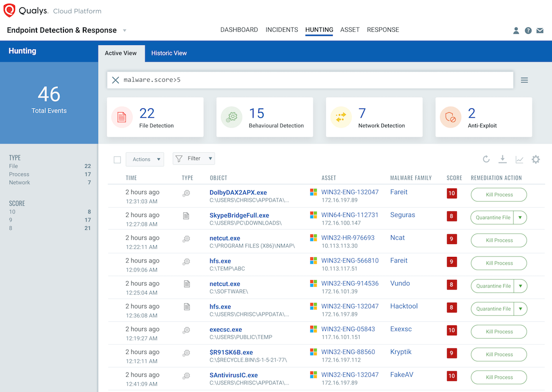
Task: Click process type icon for SAntivirusIC.exe
Action: tap(186, 375)
